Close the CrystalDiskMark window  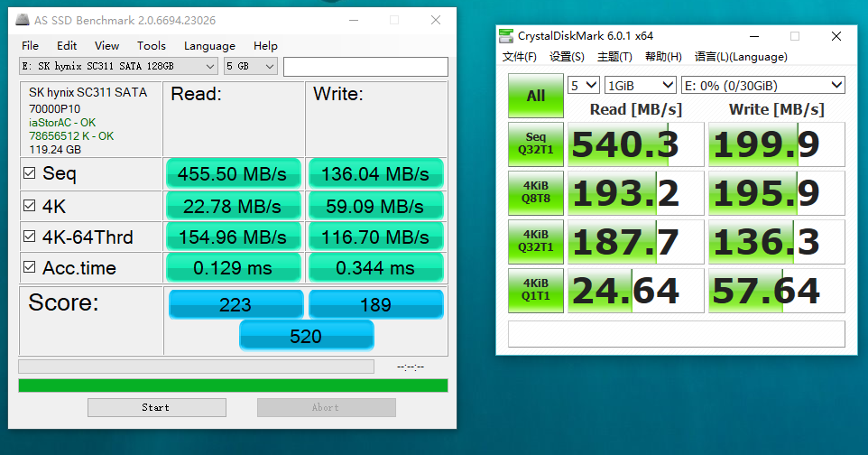click(x=836, y=36)
